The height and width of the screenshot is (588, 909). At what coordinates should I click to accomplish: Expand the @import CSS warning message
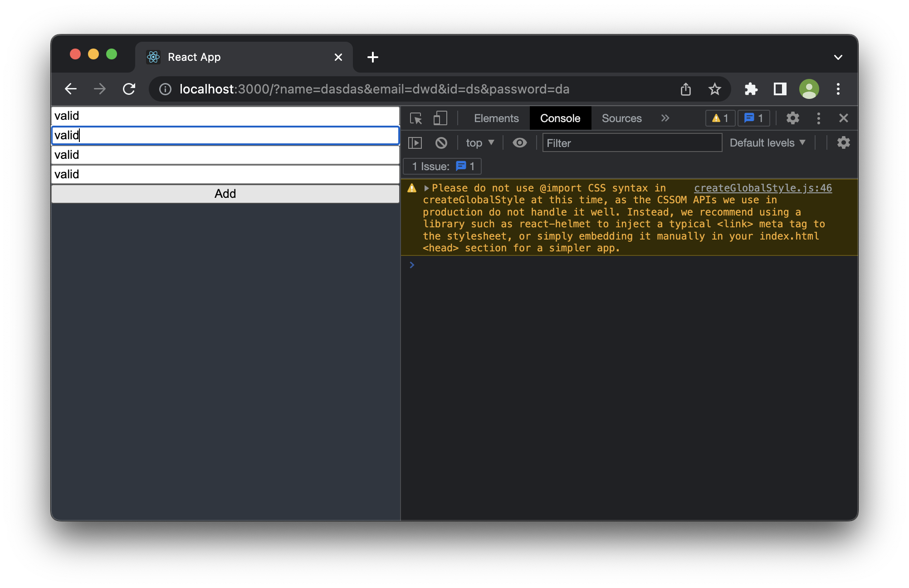point(425,188)
